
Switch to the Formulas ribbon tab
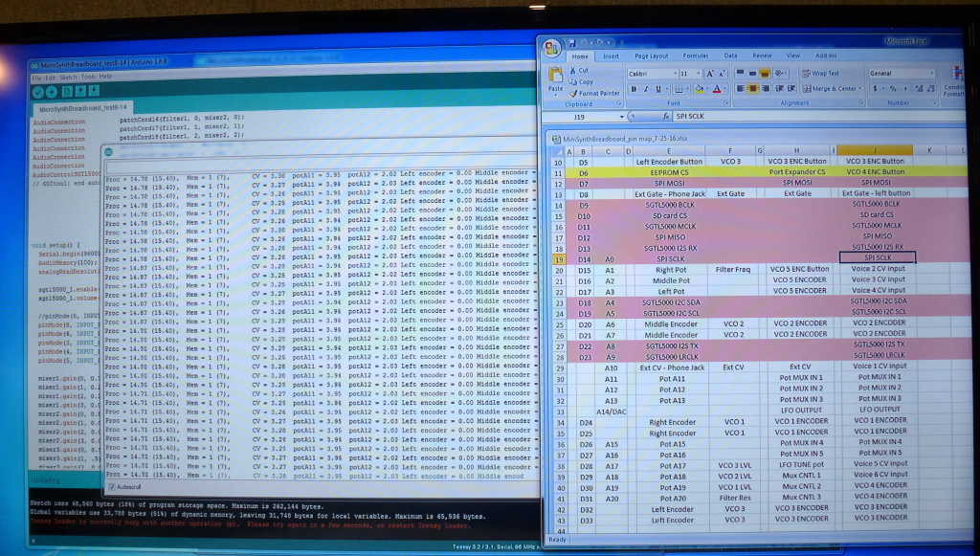[695, 56]
